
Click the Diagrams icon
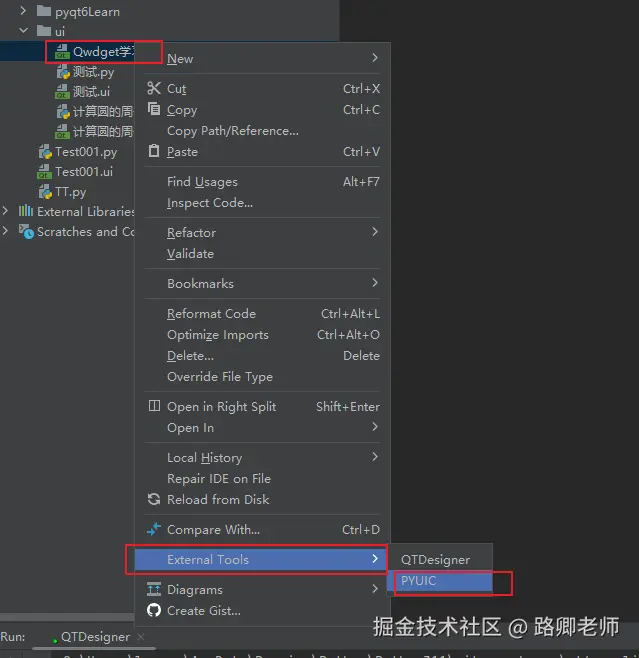pos(154,589)
